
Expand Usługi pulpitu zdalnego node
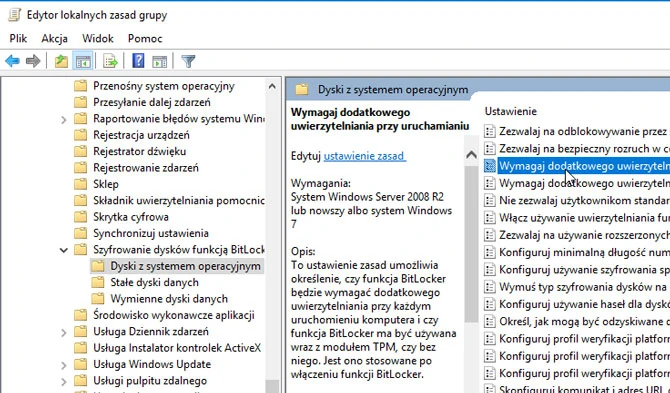click(x=64, y=381)
